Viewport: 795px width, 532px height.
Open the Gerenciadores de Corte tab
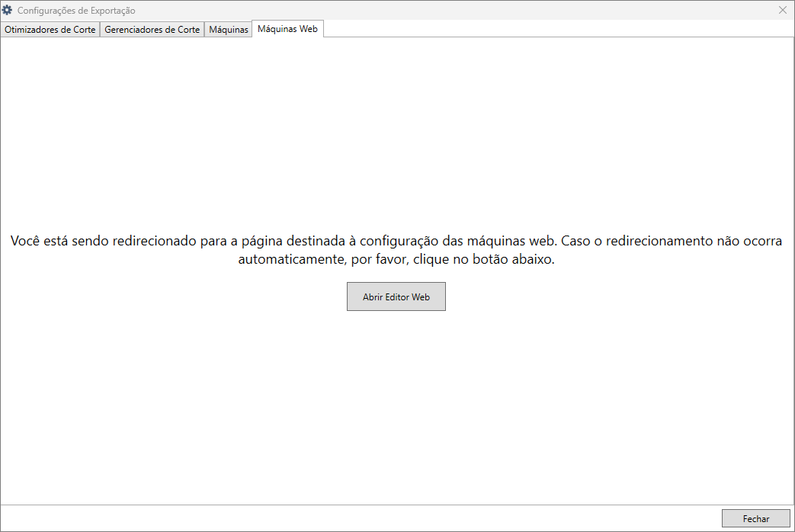pyautogui.click(x=152, y=30)
